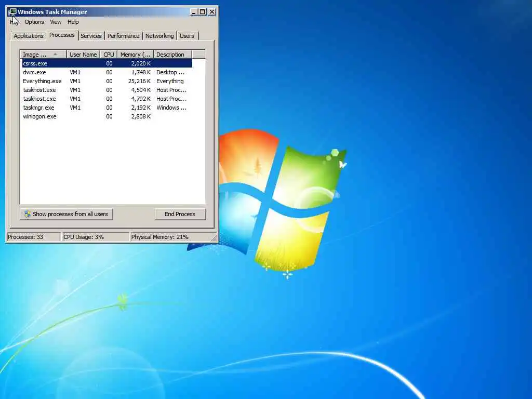Viewport: 532px width, 399px height.
Task: Sort by User Name column header
Action: (x=83, y=55)
